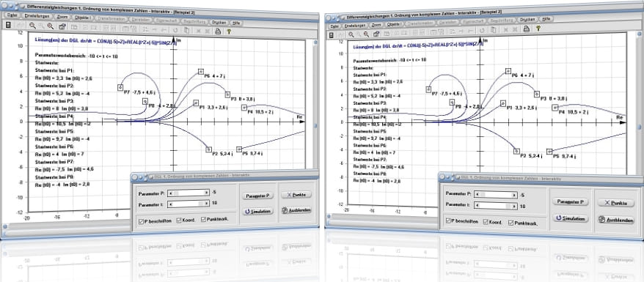The height and width of the screenshot is (282, 644).
Task: Click the printer icon in left window toolbar
Action: coord(218,31)
